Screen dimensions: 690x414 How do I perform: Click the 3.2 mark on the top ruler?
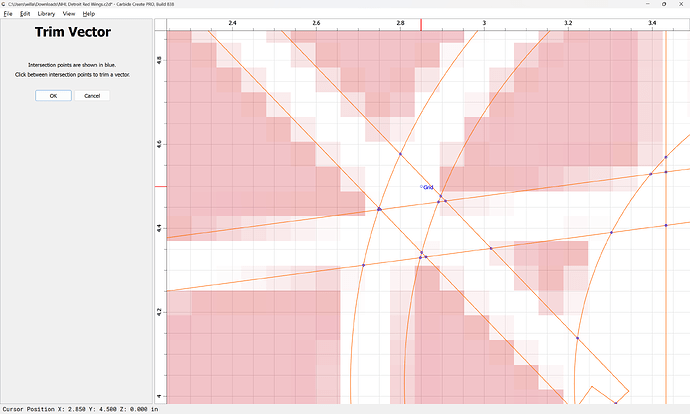[568, 22]
